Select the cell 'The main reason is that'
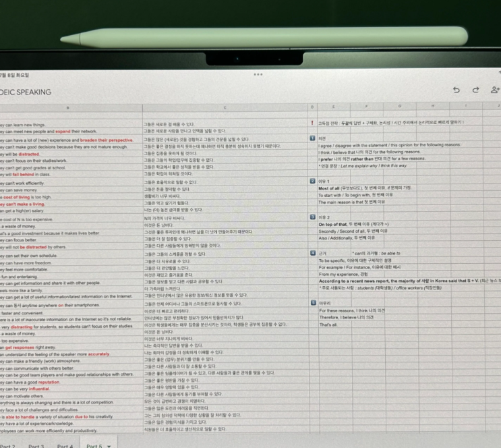This screenshot has width=501, height=448. tap(352, 202)
